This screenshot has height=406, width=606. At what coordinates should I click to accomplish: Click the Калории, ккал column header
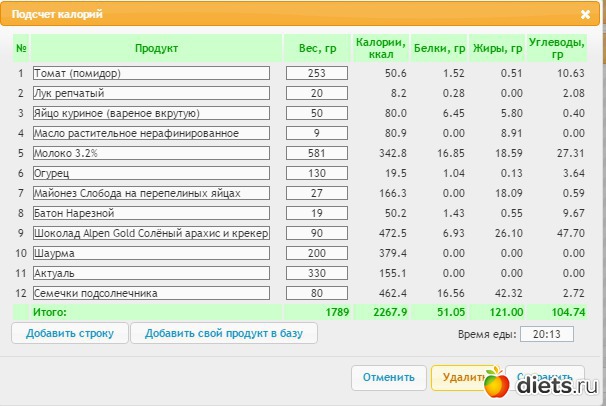(381, 48)
